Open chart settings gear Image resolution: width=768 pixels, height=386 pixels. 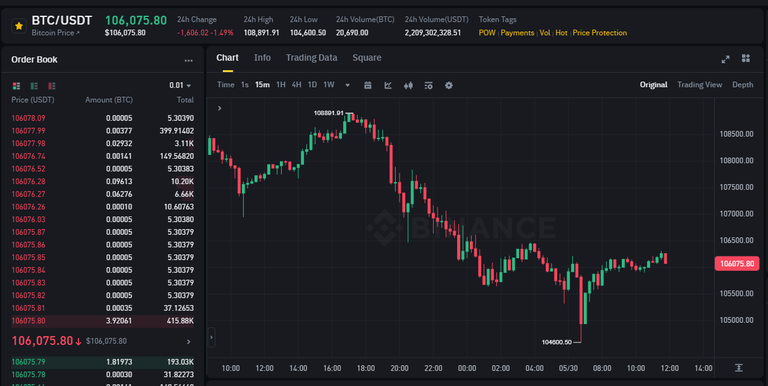pos(449,85)
